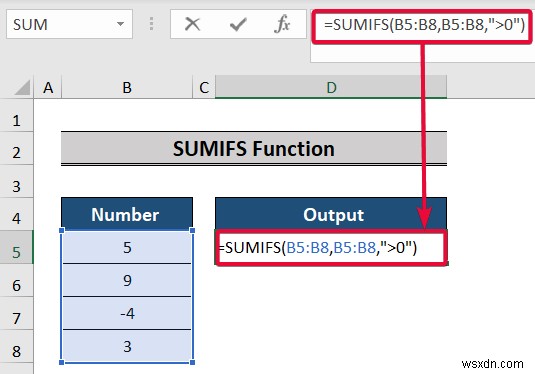The image size is (535, 374).
Task: Click the Select All corner triangle
Action: pos(21,87)
